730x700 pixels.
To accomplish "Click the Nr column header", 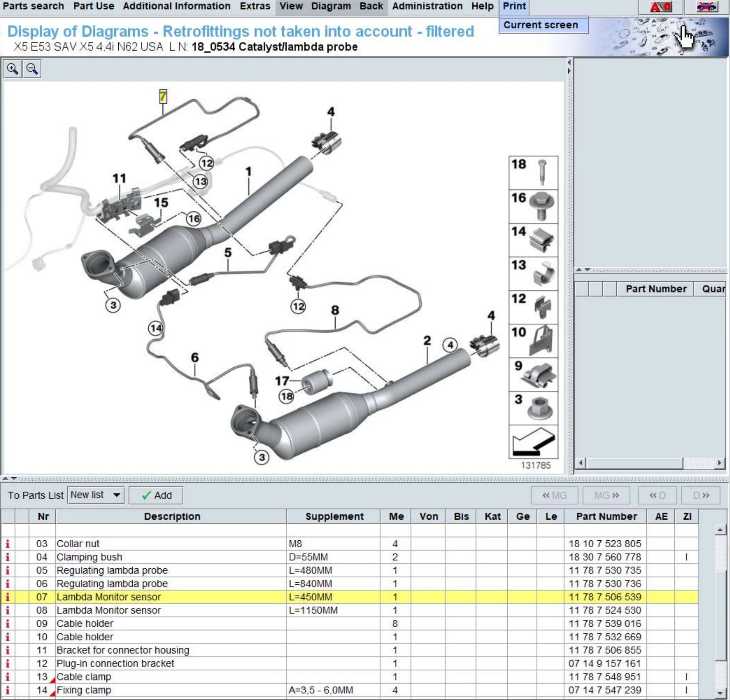I will pos(43,516).
